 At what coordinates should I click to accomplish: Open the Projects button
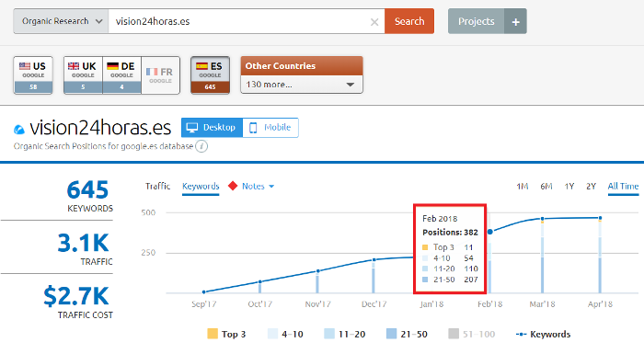(x=476, y=21)
